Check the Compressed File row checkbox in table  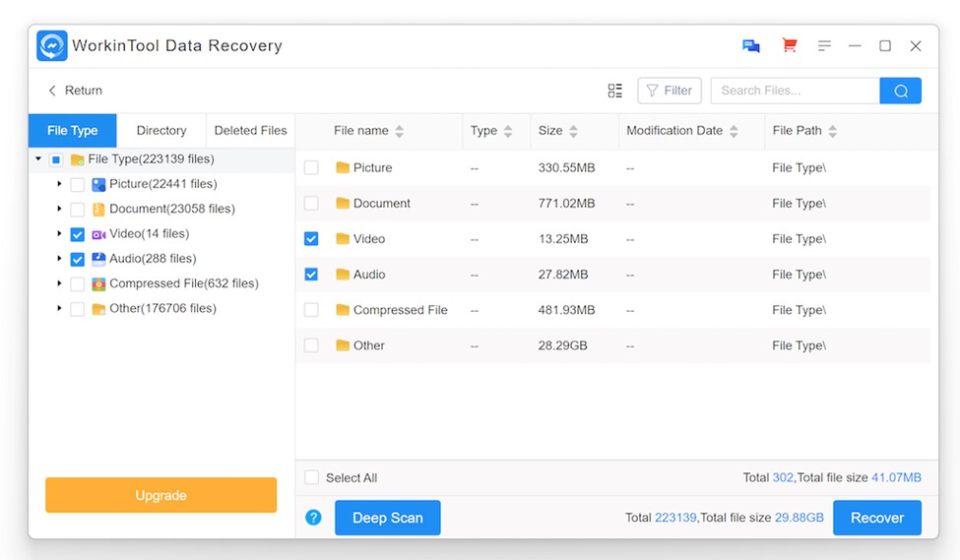coord(311,310)
